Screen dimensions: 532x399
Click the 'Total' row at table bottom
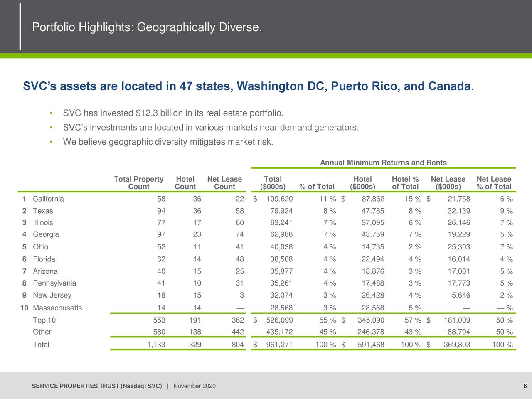(x=41, y=345)
